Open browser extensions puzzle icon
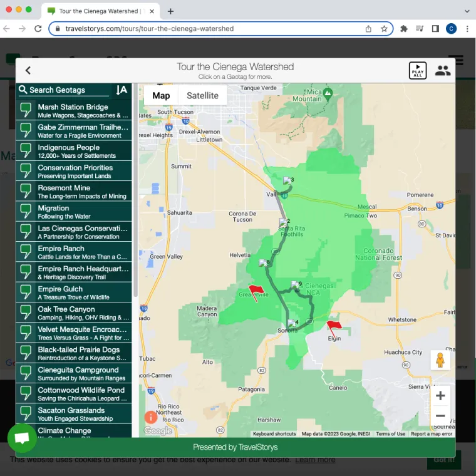Image resolution: width=476 pixels, height=476 pixels. coord(404,29)
